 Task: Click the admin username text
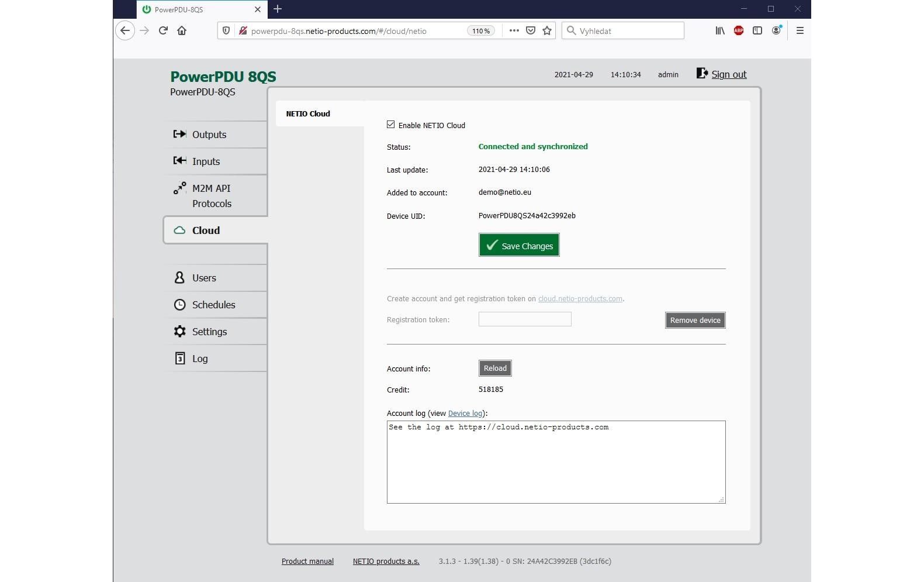(x=668, y=74)
